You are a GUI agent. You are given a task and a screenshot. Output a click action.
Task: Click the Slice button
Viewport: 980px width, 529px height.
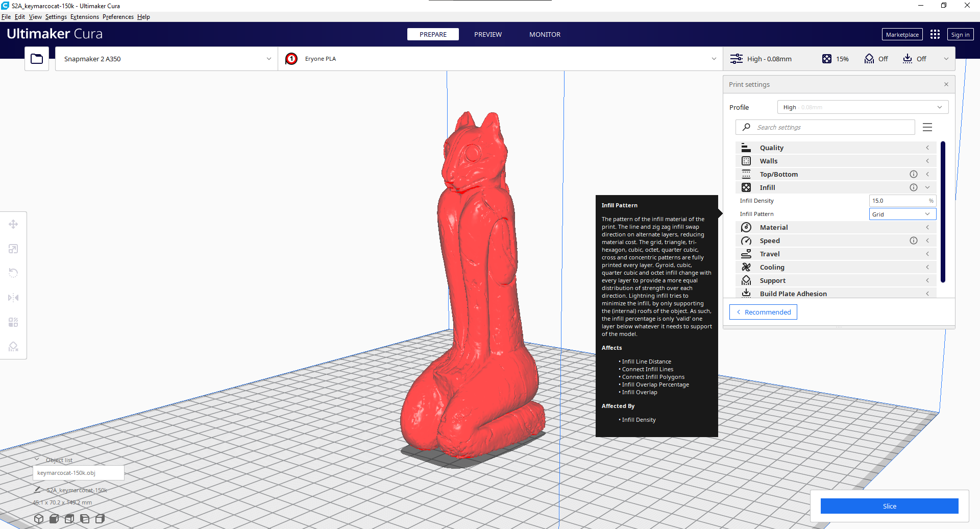[889, 506]
